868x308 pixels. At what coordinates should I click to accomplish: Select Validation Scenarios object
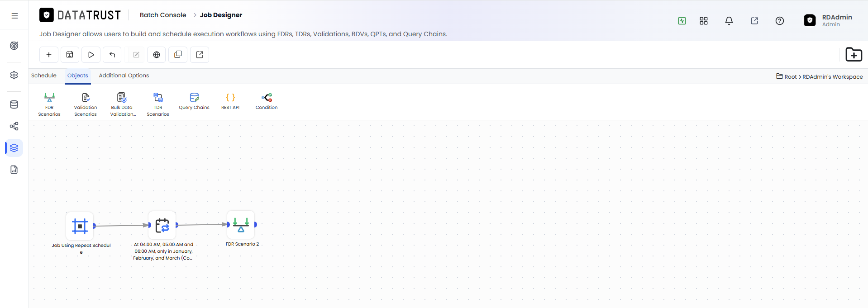click(x=86, y=104)
